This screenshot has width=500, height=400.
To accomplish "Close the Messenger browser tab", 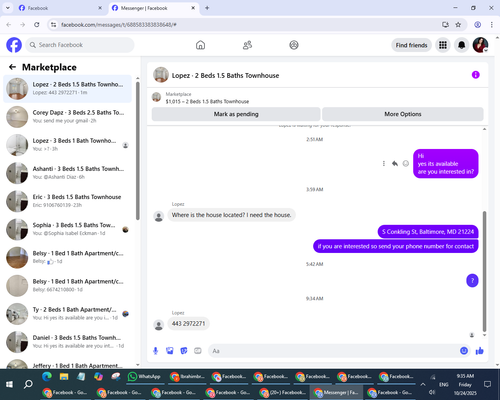I will [x=193, y=8].
